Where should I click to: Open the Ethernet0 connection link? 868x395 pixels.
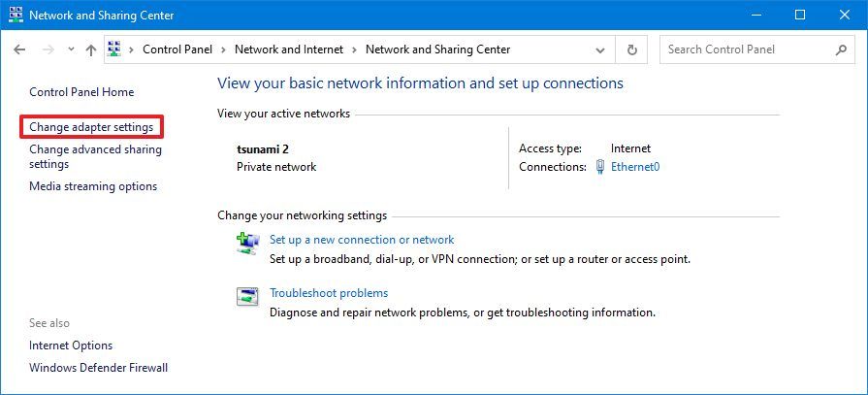pyautogui.click(x=635, y=166)
